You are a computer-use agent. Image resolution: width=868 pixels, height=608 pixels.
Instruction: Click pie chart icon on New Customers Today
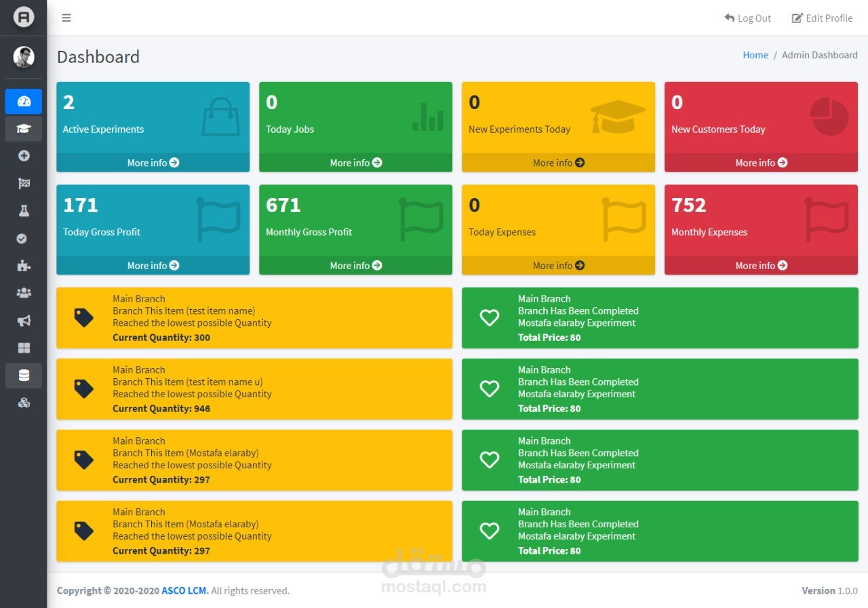pyautogui.click(x=829, y=117)
